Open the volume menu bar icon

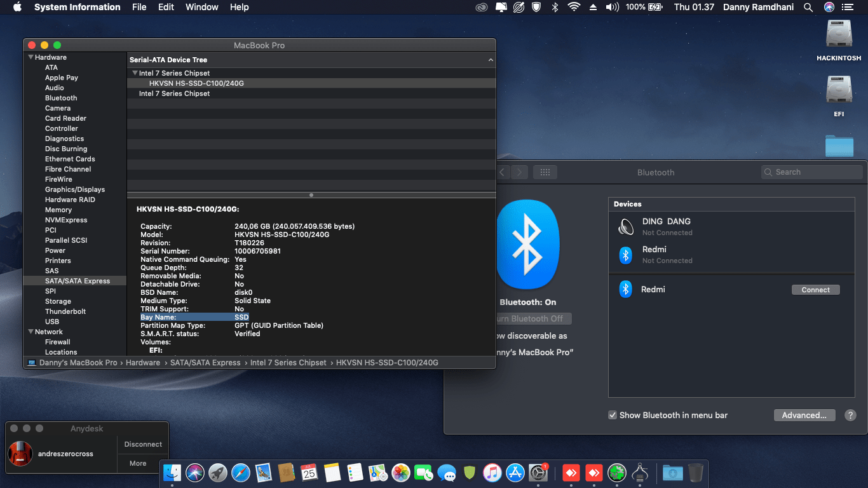[612, 7]
